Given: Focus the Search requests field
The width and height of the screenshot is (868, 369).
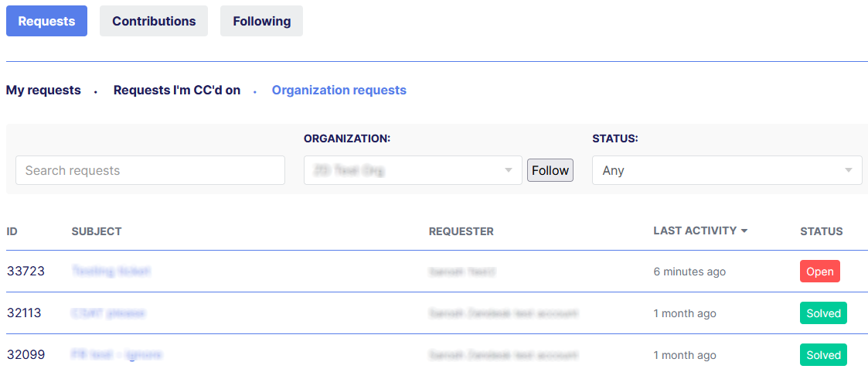Looking at the screenshot, I should [150, 170].
